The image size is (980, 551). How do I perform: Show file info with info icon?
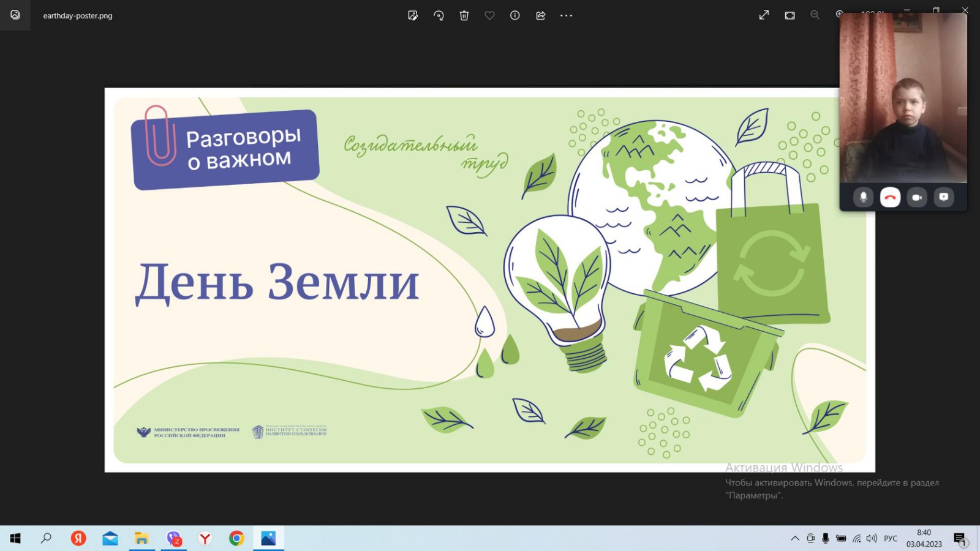[515, 15]
